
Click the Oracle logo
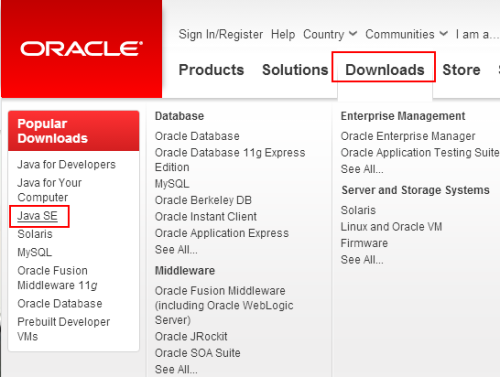pos(81,49)
